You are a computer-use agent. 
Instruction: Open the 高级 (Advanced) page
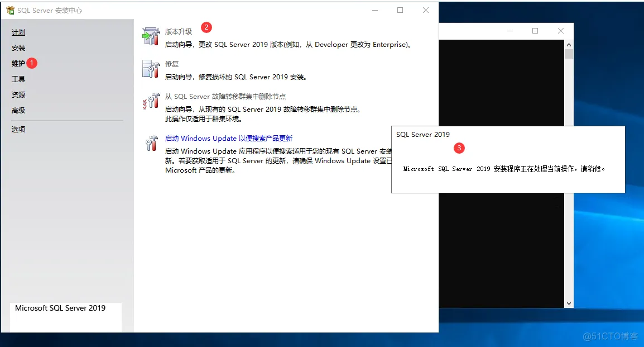(18, 111)
